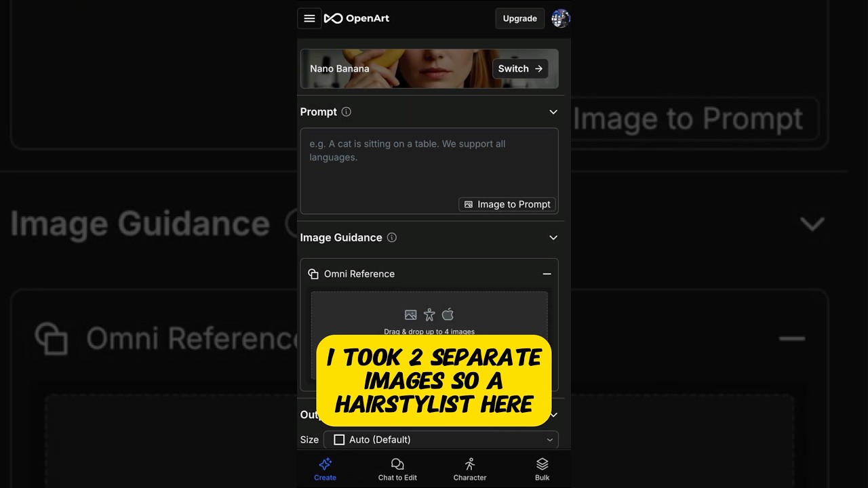868x488 pixels.
Task: Open the hamburger menu
Action: coord(309,18)
